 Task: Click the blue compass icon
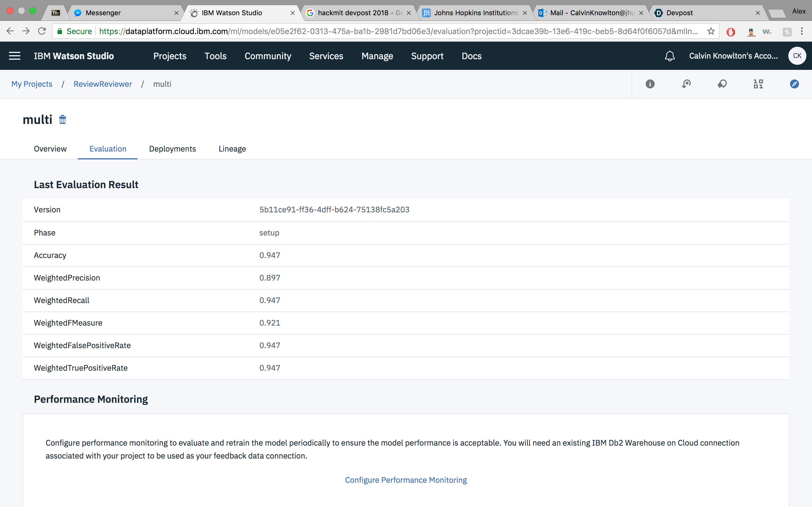[x=794, y=84]
